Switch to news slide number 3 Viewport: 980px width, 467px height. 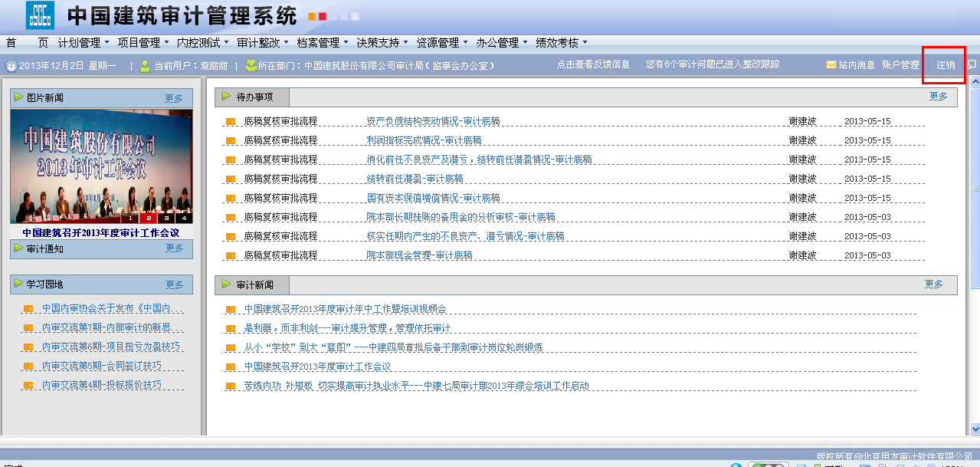coord(166,219)
